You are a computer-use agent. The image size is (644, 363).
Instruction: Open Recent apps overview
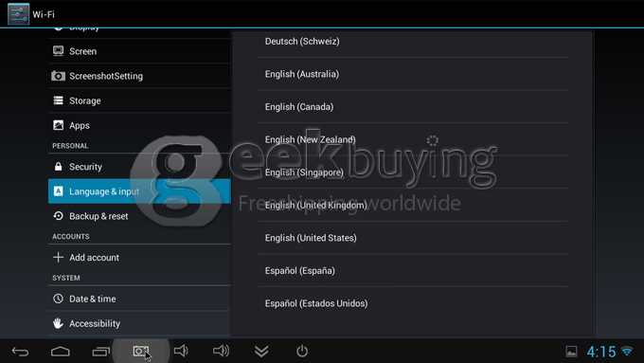[100, 352]
